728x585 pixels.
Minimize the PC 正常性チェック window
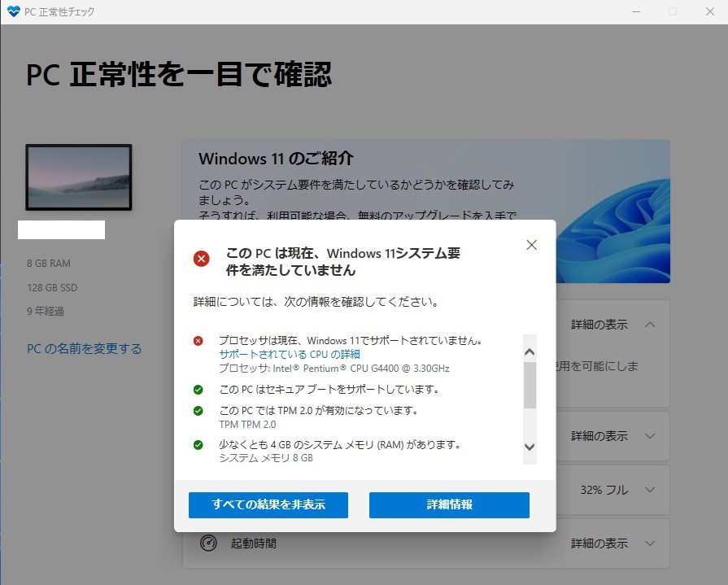coord(636,11)
